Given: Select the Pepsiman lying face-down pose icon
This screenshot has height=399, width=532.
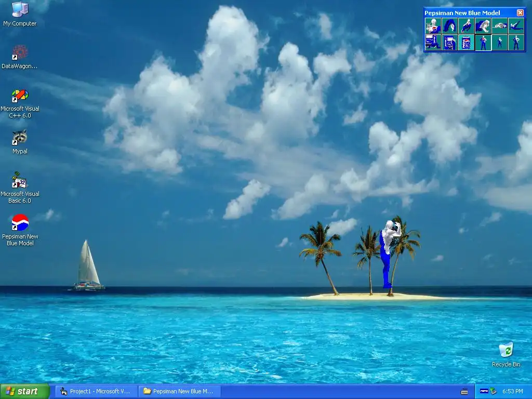Looking at the screenshot, I should [500, 26].
